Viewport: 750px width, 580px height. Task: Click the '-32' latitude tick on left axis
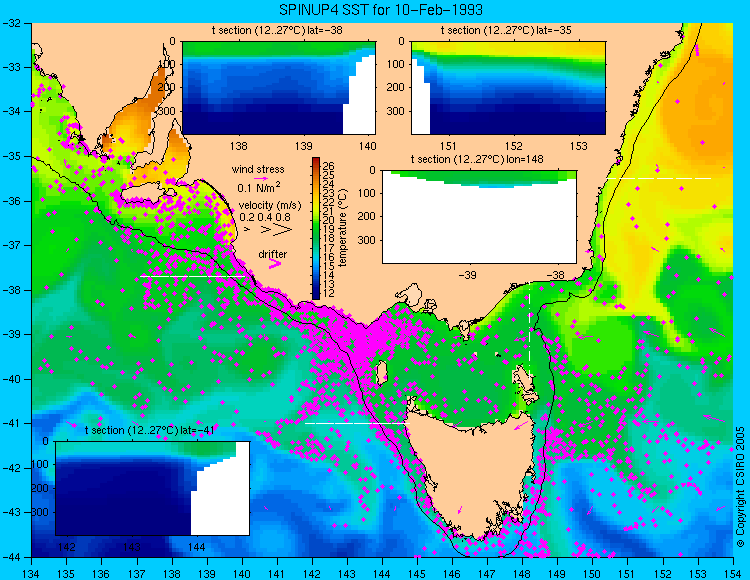pyautogui.click(x=11, y=23)
